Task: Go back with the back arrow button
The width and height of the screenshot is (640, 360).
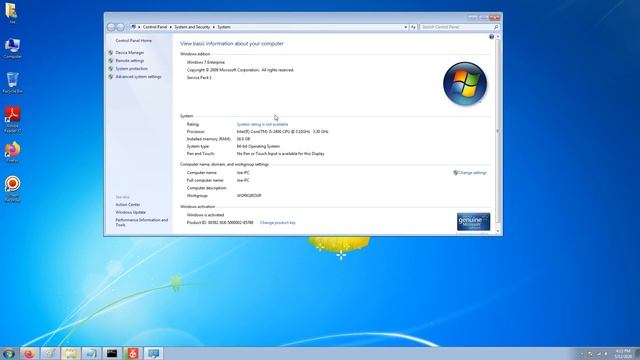Action: tap(111, 27)
